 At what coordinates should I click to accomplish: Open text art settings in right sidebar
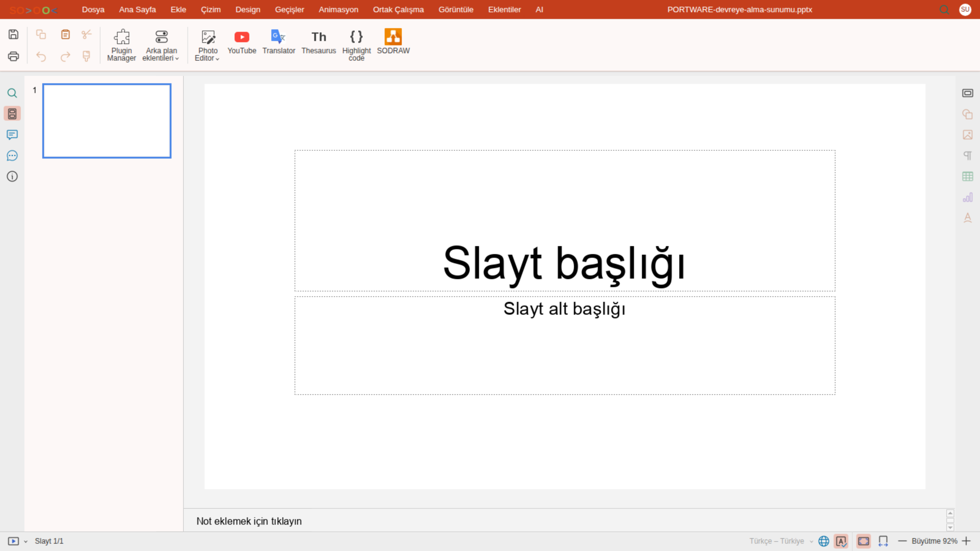[x=967, y=218]
